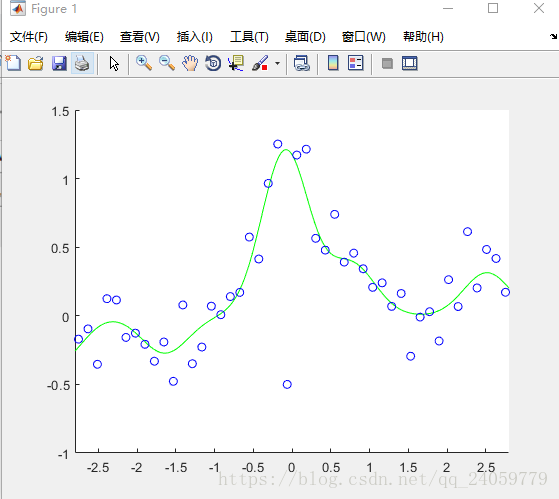Click the x-axis tick label 0
This screenshot has height=499, width=559.
click(x=292, y=467)
